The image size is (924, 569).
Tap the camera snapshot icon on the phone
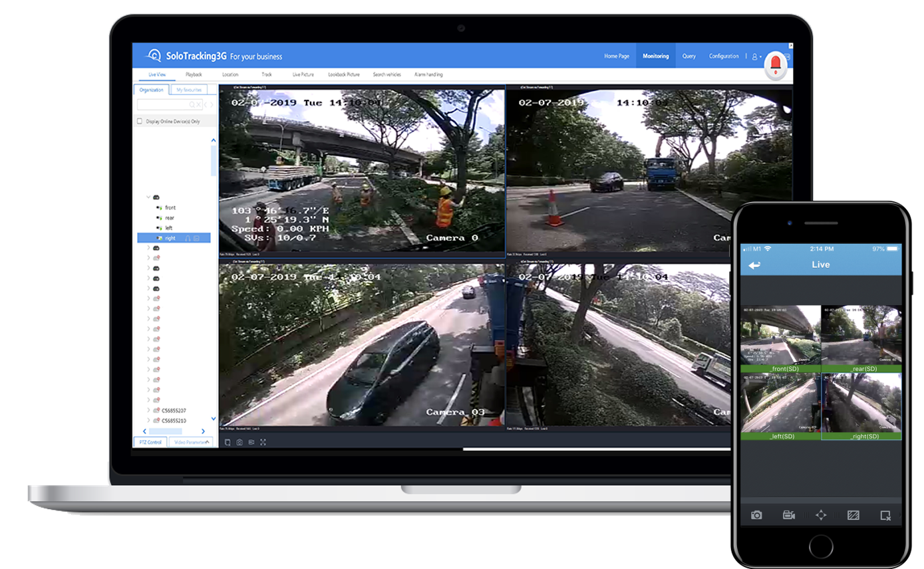click(756, 515)
